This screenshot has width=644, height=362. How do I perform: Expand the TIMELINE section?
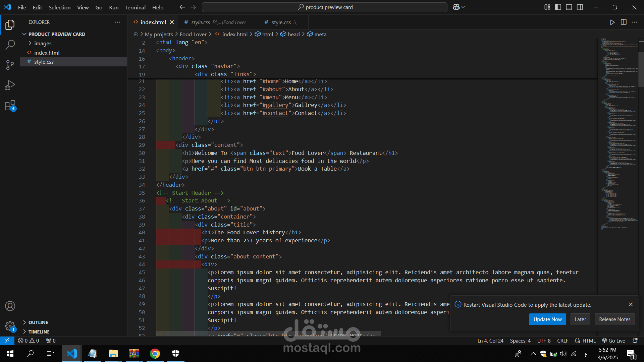click(39, 332)
